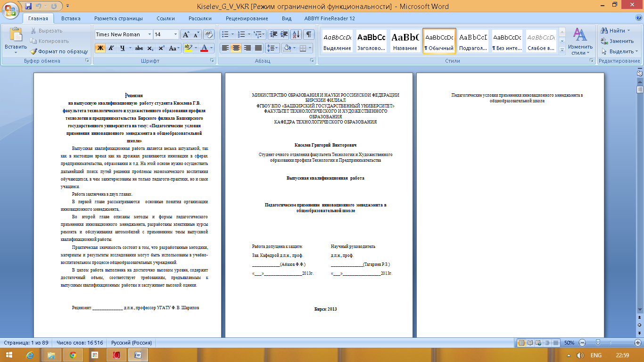Viewport: 644px width, 362px height.
Task: Toggle center alignment
Action: click(x=236, y=48)
